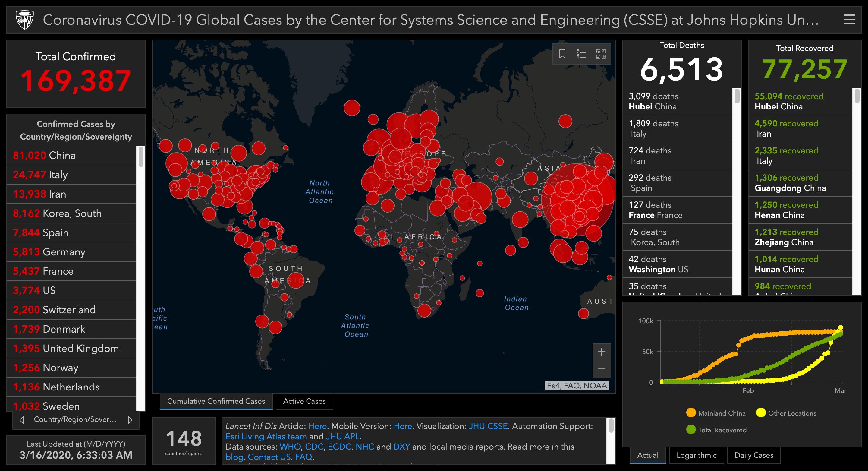Open the WHO data source link

[290, 447]
